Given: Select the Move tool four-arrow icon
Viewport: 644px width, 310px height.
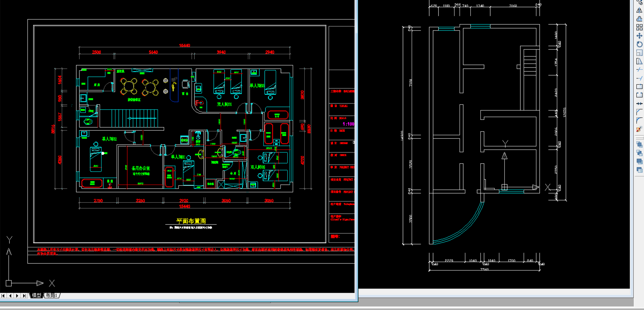Looking at the screenshot, I should [x=639, y=36].
